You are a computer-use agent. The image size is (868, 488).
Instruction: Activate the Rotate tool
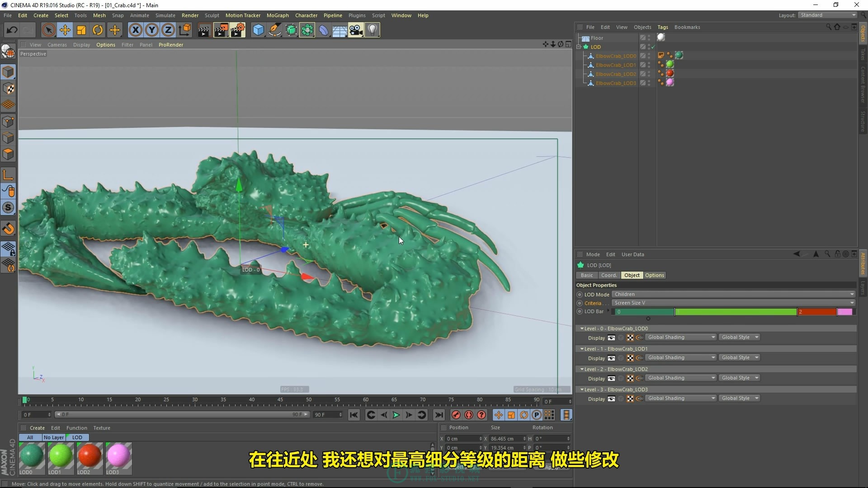pyautogui.click(x=98, y=30)
